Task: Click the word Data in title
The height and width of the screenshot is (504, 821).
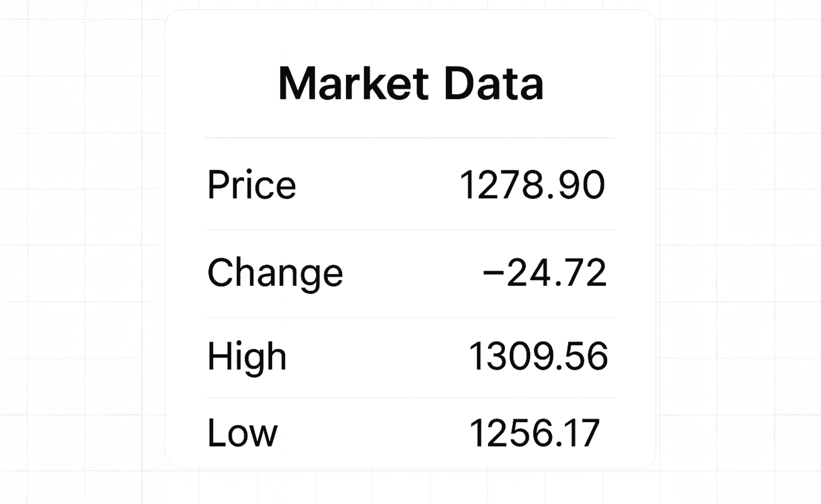Action: coord(494,84)
